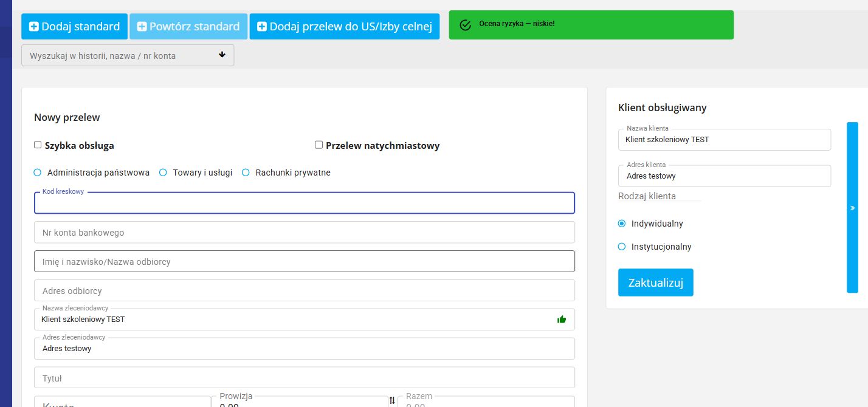The height and width of the screenshot is (407, 868).
Task: Expand the blue side panel with double chevron
Action: click(x=852, y=208)
